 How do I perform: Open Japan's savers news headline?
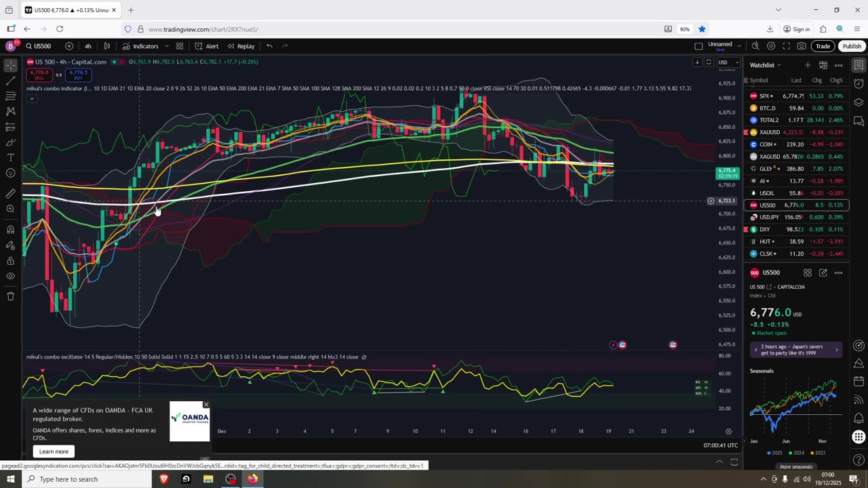click(796, 350)
